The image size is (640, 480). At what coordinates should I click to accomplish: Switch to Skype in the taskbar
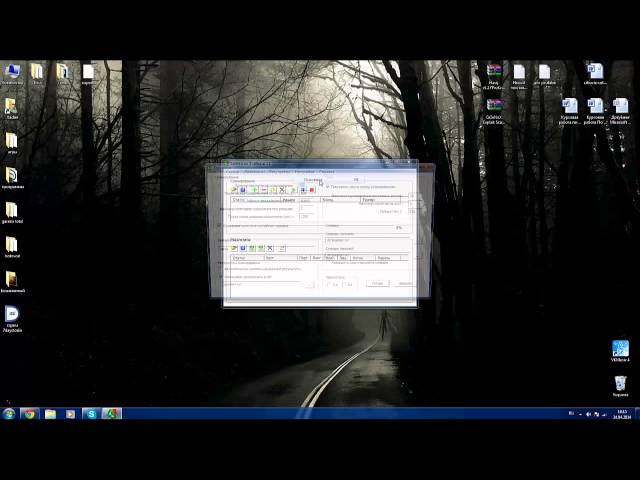pos(91,414)
